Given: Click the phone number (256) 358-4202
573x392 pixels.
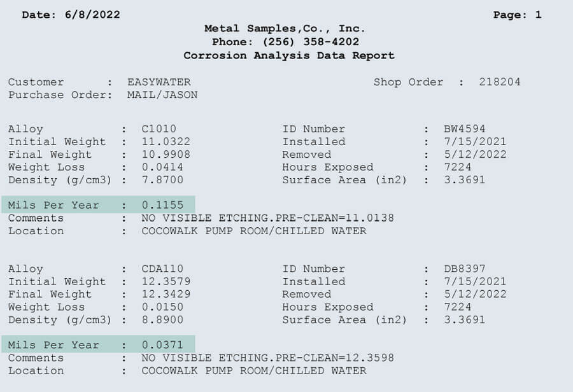Looking at the screenshot, I should tap(311, 42).
